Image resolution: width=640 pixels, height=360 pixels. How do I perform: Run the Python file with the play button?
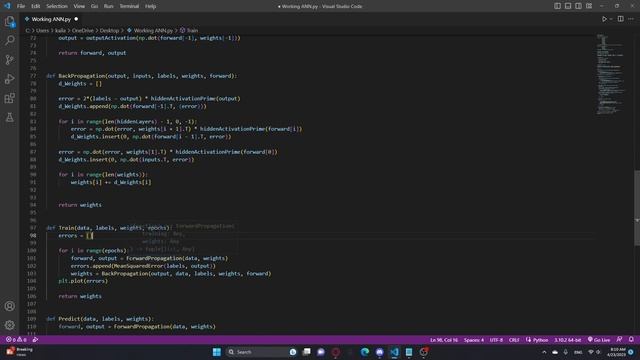604,19
